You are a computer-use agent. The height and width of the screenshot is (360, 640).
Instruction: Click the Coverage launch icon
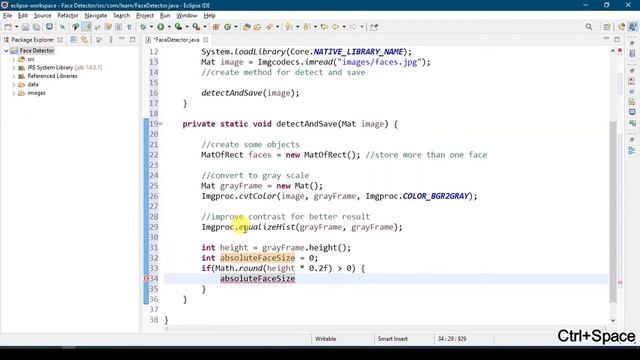pos(178,27)
